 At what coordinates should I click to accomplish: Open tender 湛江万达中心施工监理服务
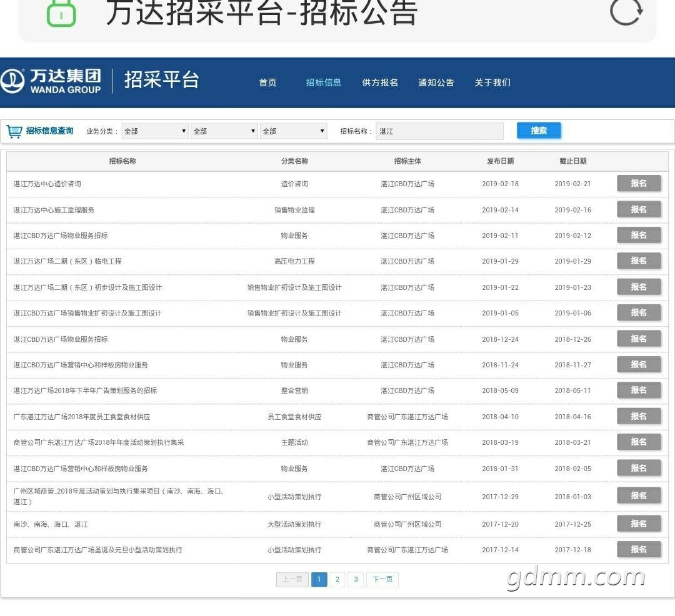pyautogui.click(x=54, y=210)
